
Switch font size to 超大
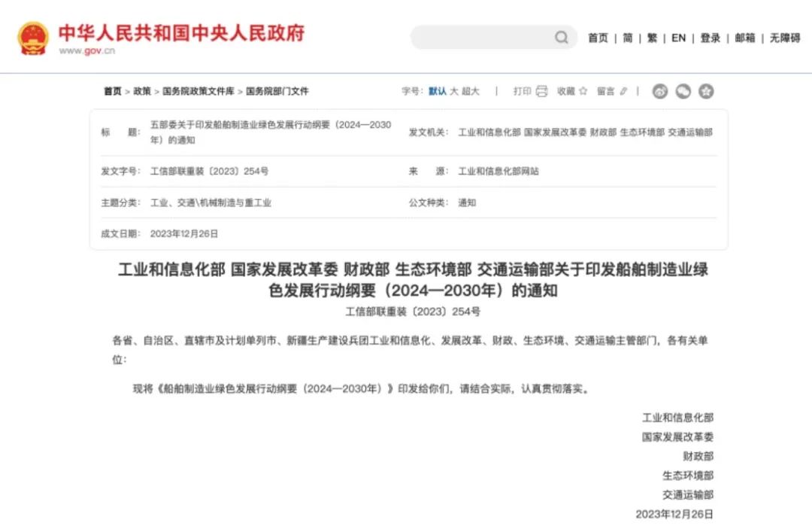point(471,91)
